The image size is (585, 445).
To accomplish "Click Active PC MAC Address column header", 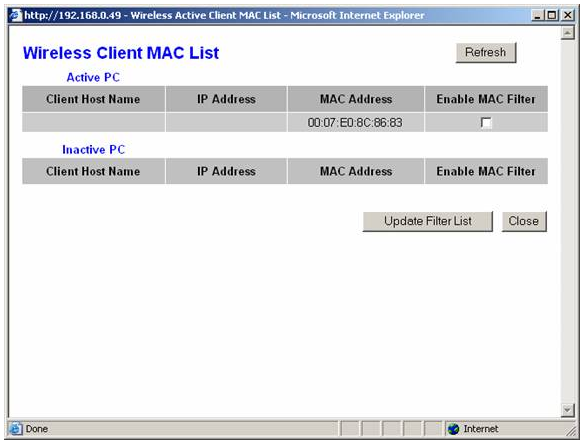I will (356, 99).
